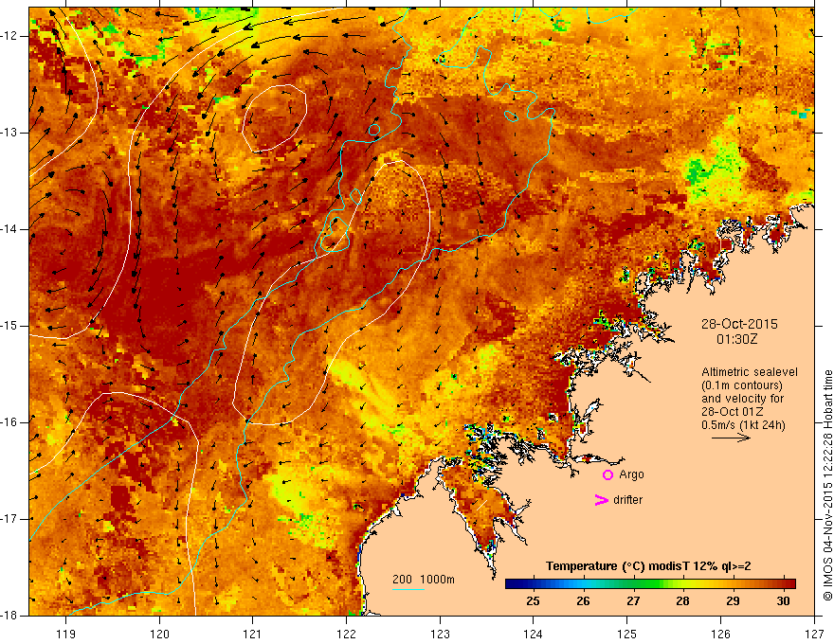Click longitude axis label 120
This screenshot has width=834, height=644.
159,634
